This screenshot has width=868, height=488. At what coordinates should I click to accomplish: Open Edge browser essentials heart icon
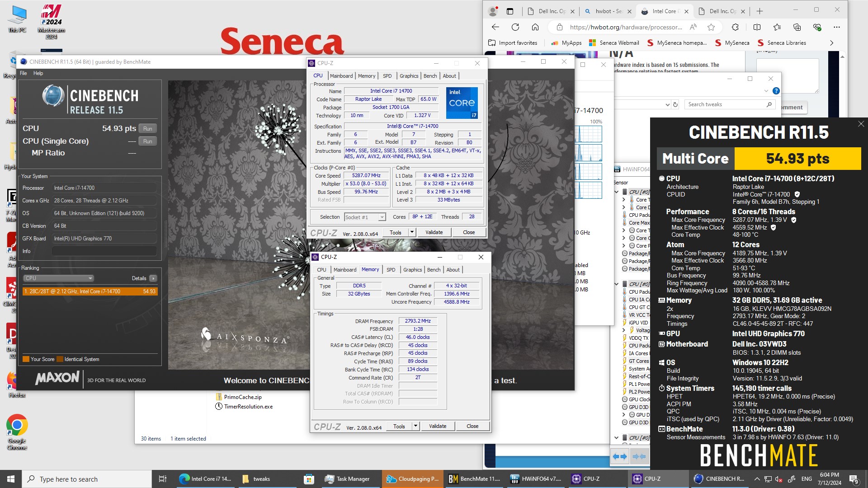[x=817, y=27]
